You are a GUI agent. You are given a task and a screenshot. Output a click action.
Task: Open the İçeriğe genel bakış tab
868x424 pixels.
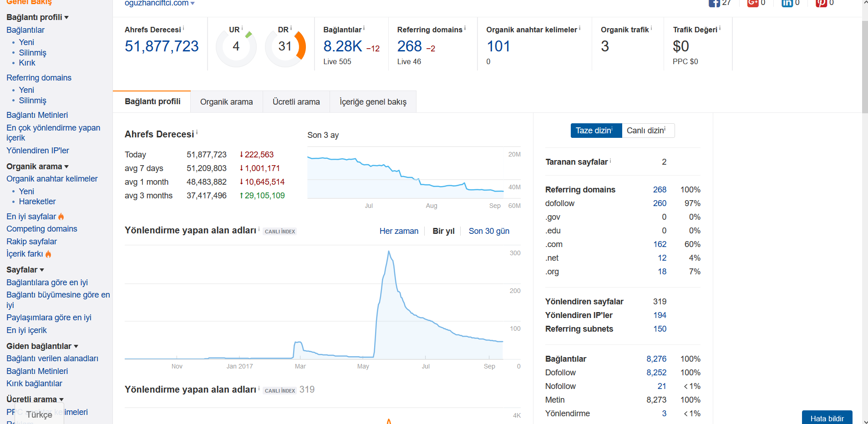coord(373,101)
